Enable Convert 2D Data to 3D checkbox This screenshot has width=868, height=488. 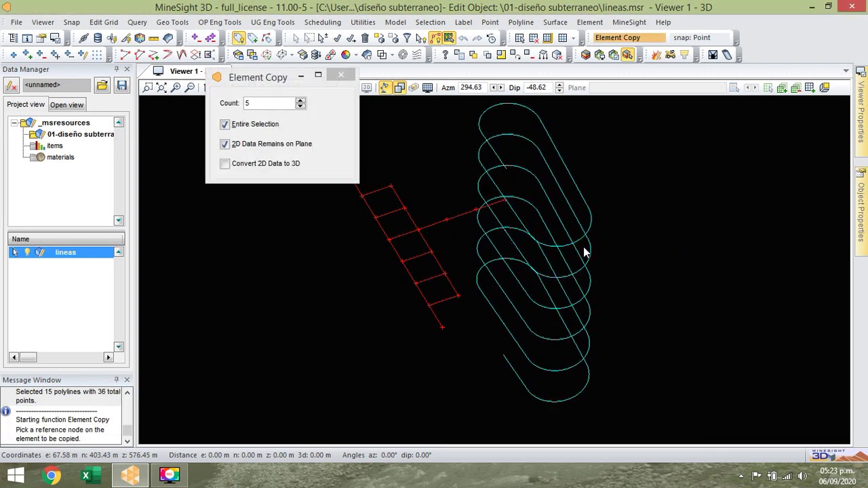[x=224, y=163]
